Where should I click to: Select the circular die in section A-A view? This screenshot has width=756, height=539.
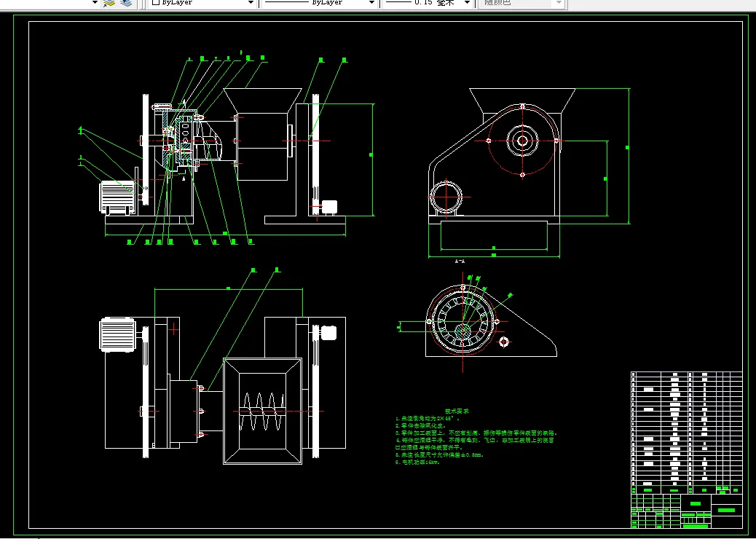(x=464, y=321)
